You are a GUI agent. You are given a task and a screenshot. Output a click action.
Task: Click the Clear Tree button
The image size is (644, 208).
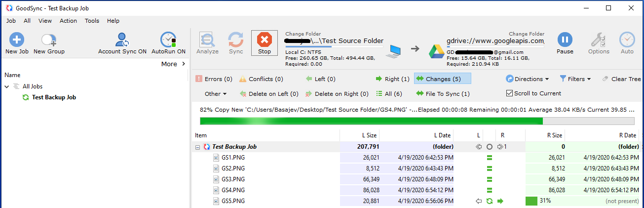[x=621, y=79]
